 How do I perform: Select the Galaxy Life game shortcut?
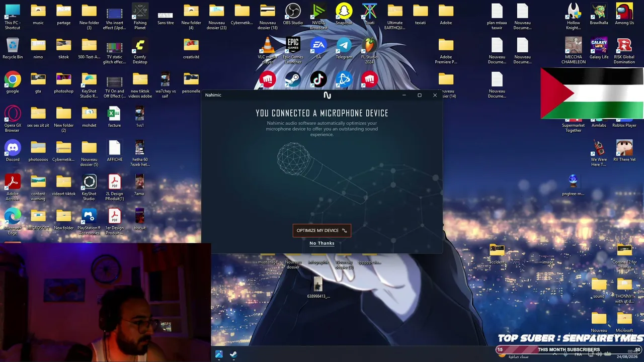coord(599,48)
